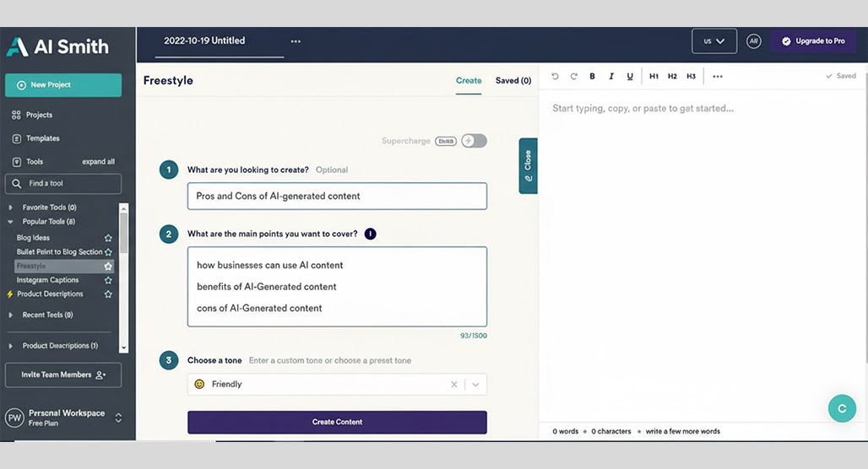The image size is (868, 469).
Task: Focus the Find a tool search field
Action: click(x=63, y=184)
